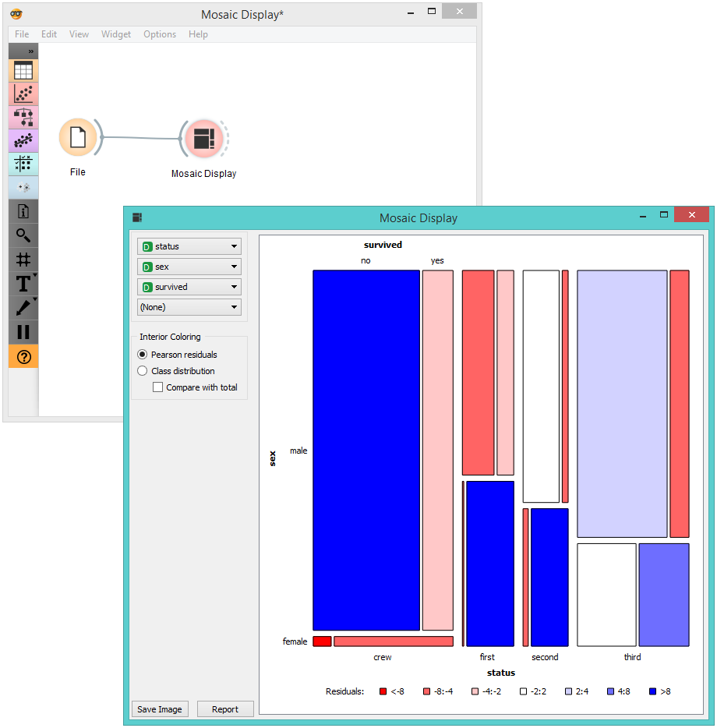The height and width of the screenshot is (728, 717).
Task: Click the Sieve Diagram grid icon
Action: tap(23, 164)
